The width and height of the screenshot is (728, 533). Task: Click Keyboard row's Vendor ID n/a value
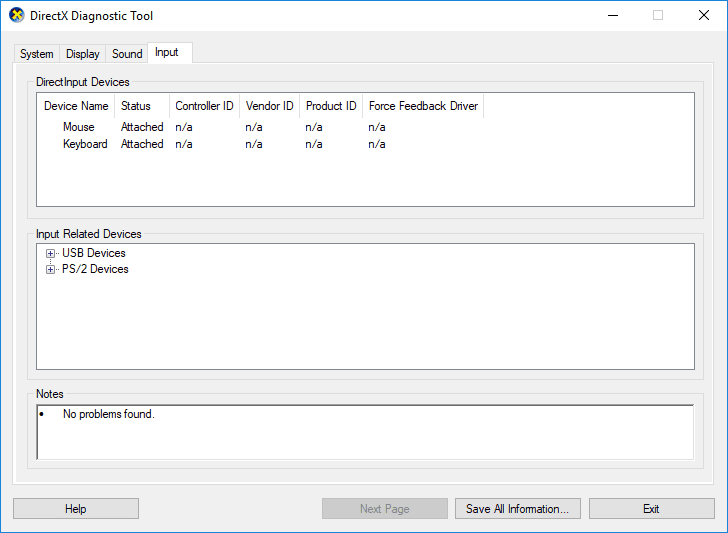click(x=254, y=144)
